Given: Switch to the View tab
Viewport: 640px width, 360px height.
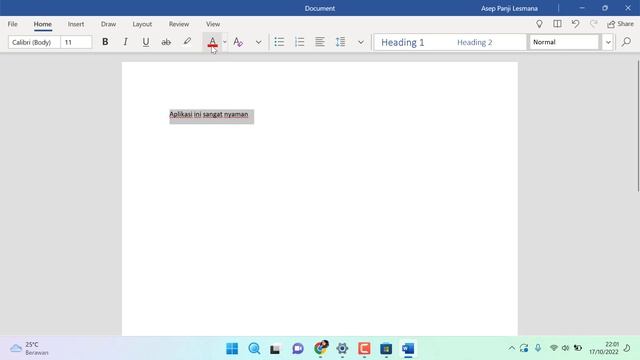Looking at the screenshot, I should 213,24.
